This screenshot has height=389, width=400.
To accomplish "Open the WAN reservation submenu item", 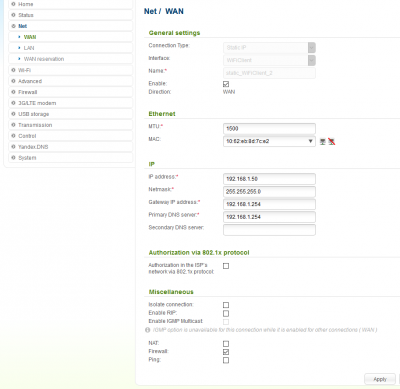I will (x=70, y=59).
